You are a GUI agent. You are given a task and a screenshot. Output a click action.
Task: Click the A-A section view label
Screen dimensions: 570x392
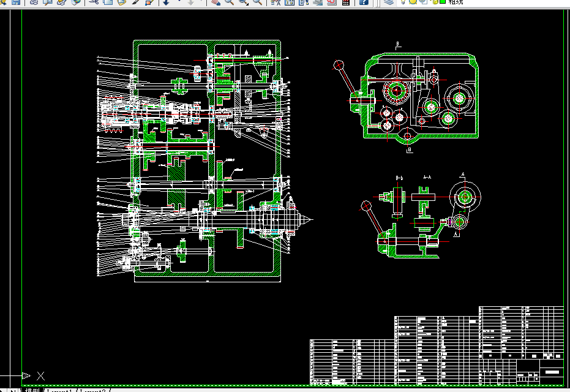[427, 177]
